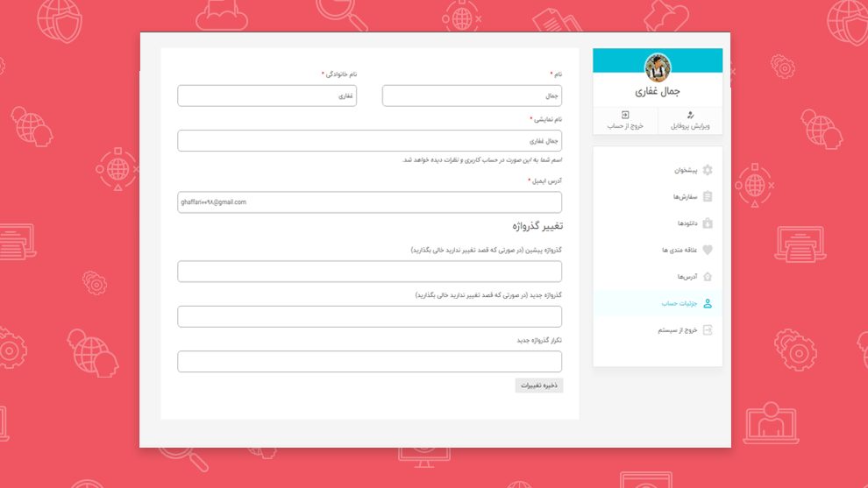Image resolution: width=868 pixels, height=488 pixels.
Task: Focus the new password field (گذرواژه جدید)
Action: (369, 316)
